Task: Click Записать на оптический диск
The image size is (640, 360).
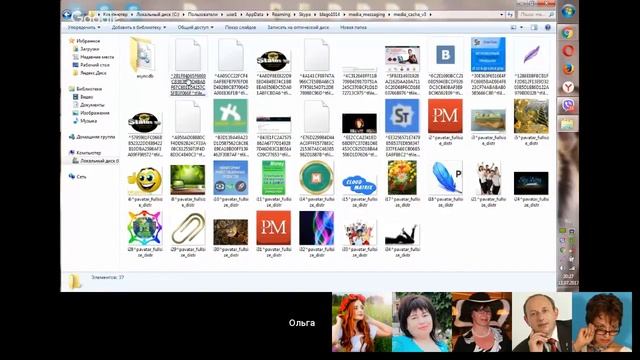Action: 298,27
